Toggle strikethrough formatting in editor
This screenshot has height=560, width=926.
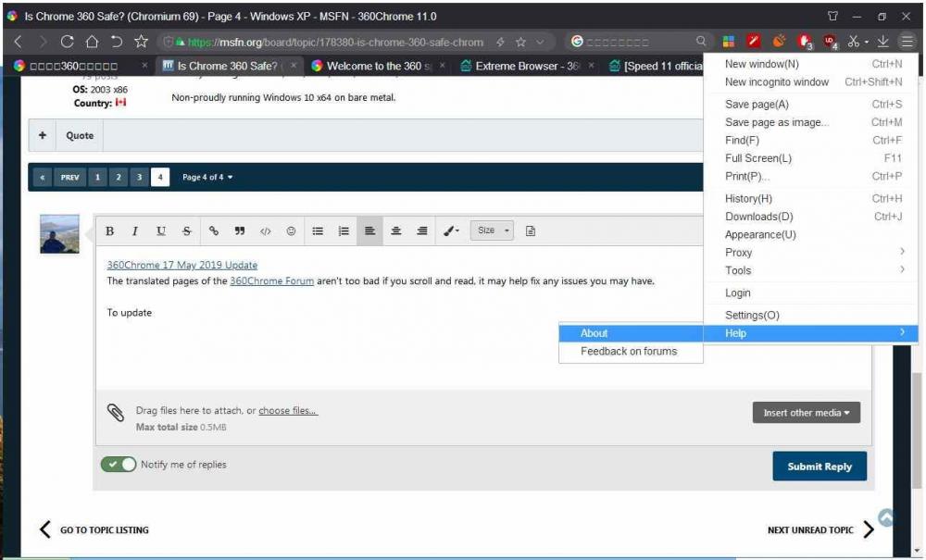(x=187, y=230)
